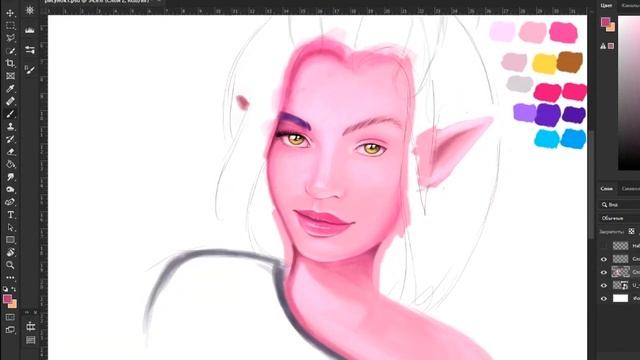640x360 pixels.
Task: Open the Histogram panel icon
Action: click(x=30, y=30)
